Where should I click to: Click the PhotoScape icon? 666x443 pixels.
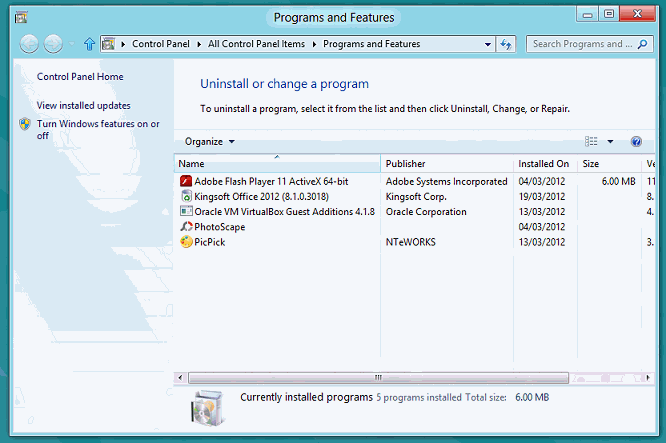coord(186,226)
